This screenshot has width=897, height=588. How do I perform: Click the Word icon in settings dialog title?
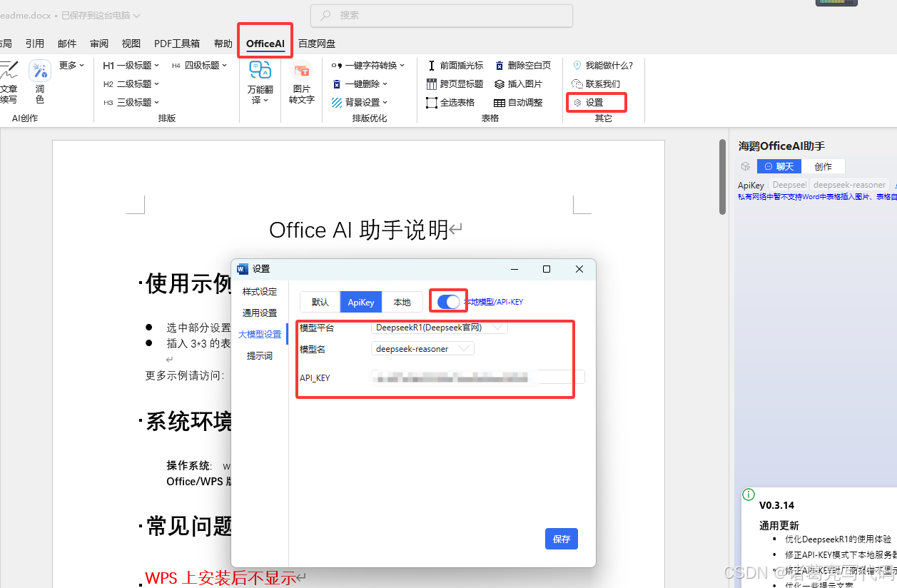coord(243,269)
